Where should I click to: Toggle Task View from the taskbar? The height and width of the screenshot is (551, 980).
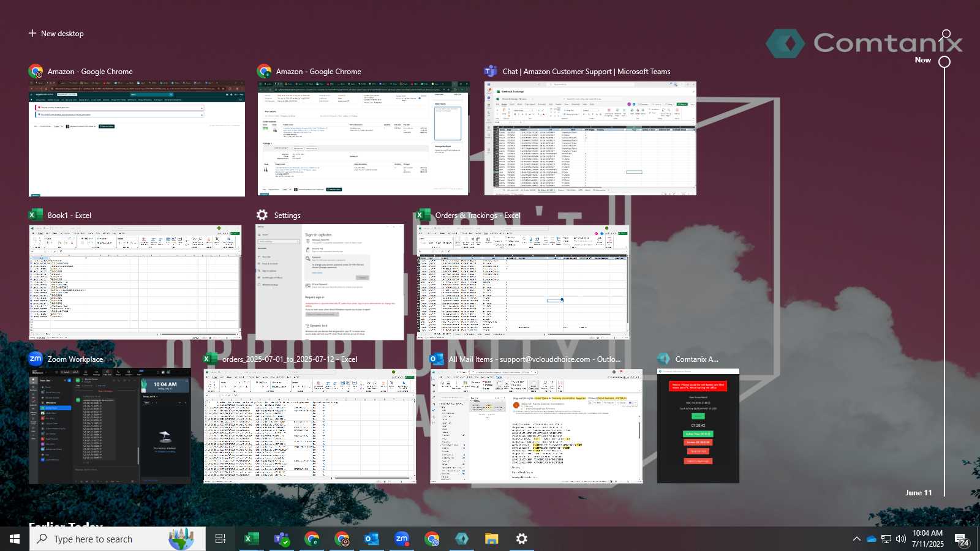[x=221, y=539]
